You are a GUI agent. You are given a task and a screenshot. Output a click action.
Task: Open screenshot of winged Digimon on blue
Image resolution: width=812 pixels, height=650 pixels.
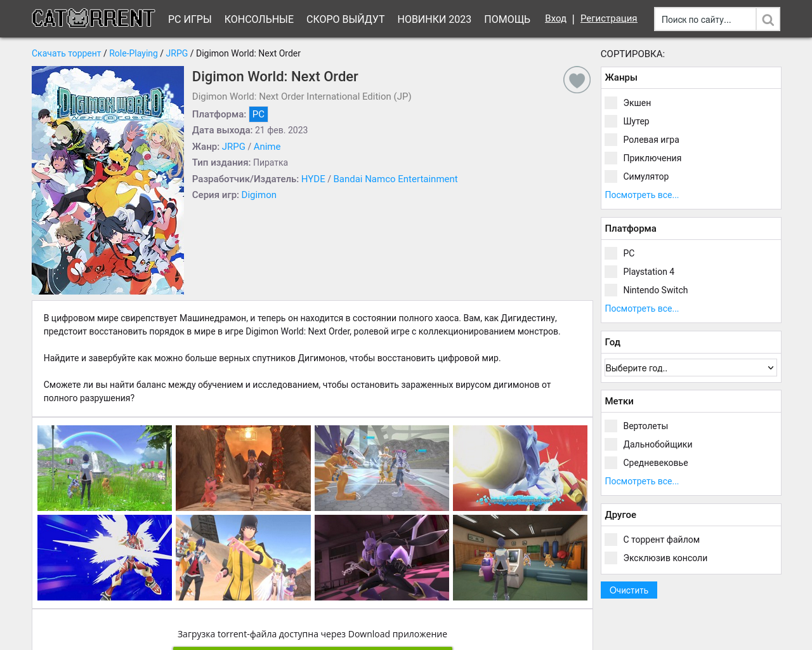point(105,557)
